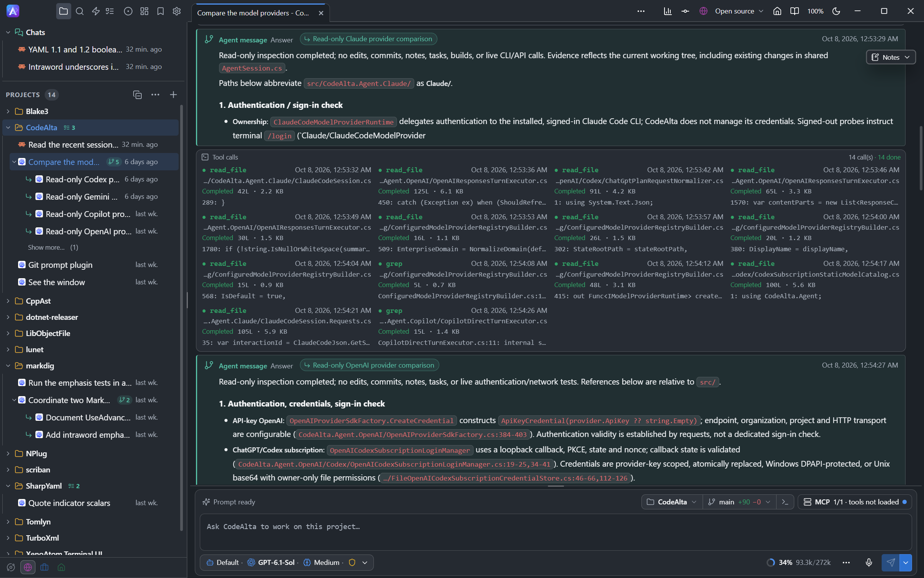The width and height of the screenshot is (924, 578).
Task: Open the tasks checklist toolbar icon
Action: 110,11
